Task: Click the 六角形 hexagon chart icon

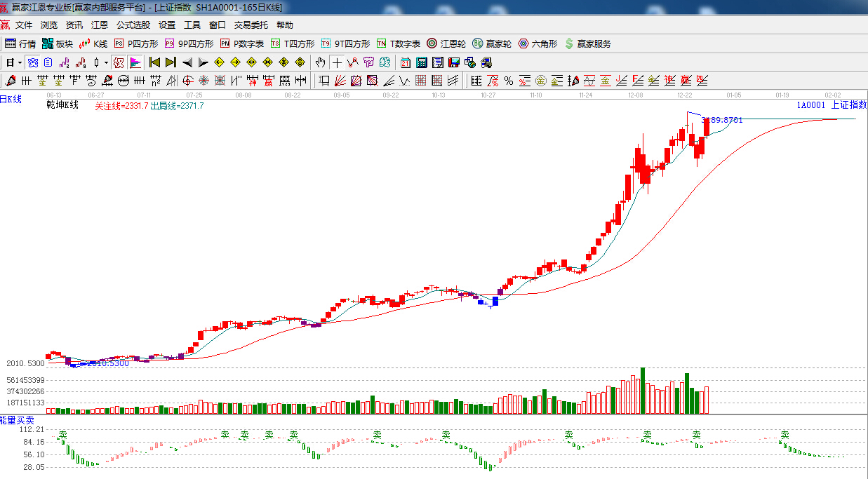Action: [x=538, y=43]
